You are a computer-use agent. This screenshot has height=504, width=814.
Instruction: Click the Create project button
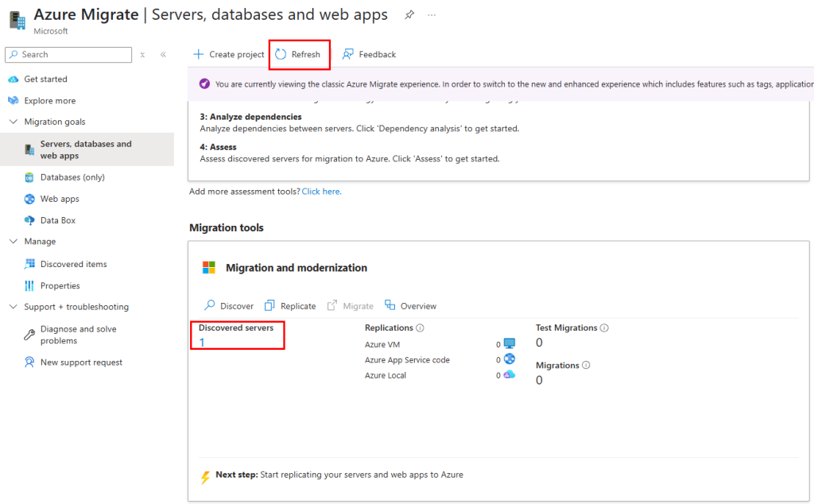pyautogui.click(x=228, y=55)
